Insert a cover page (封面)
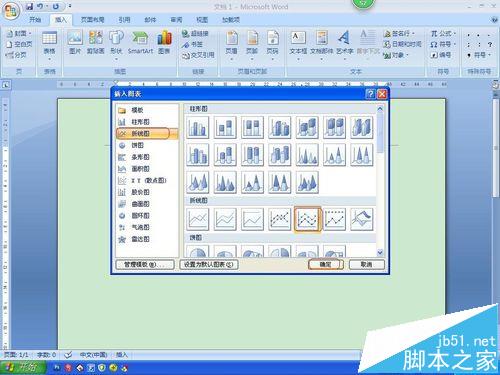The height and width of the screenshot is (375, 500). coord(19,34)
